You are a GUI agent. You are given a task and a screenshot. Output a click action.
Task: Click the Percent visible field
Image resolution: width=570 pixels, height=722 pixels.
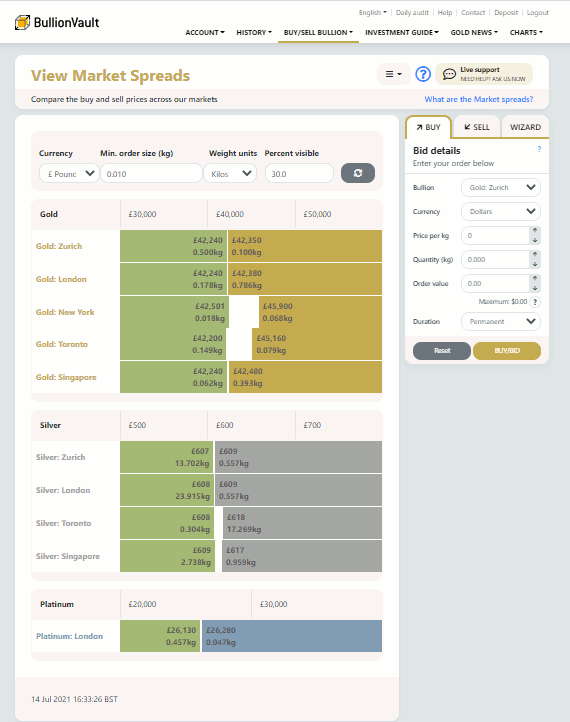pyautogui.click(x=299, y=174)
